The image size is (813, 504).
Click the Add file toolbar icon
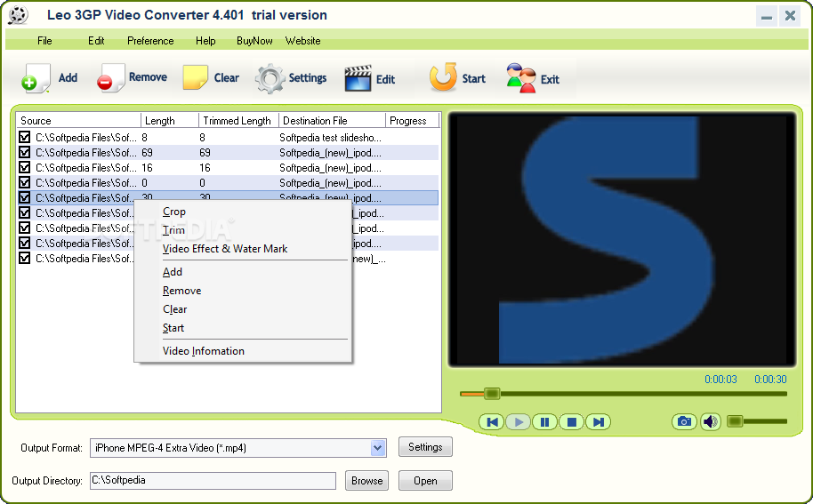36,78
